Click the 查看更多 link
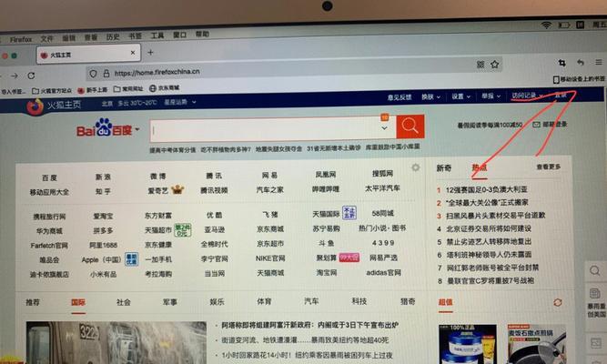The height and width of the screenshot is (364, 607). [548, 167]
